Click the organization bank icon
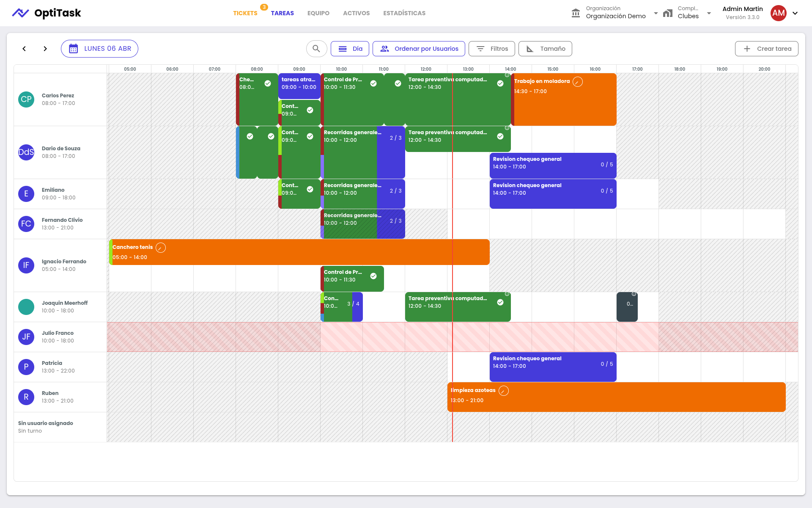Image resolution: width=812 pixels, height=508 pixels. [576, 13]
